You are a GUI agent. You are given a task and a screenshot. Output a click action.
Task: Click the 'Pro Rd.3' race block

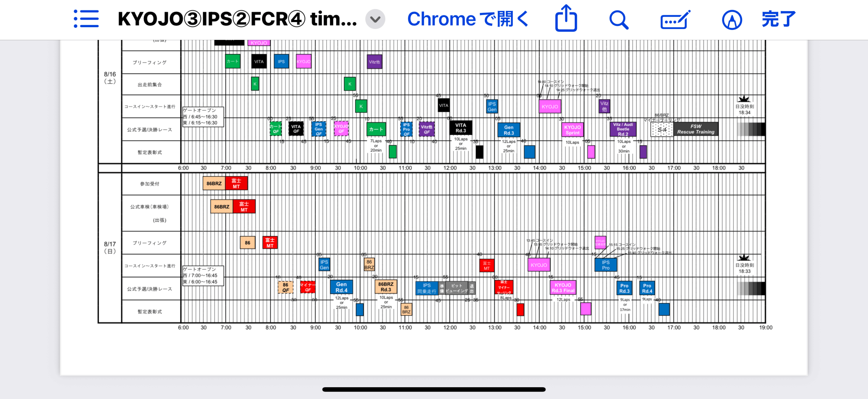(x=624, y=288)
